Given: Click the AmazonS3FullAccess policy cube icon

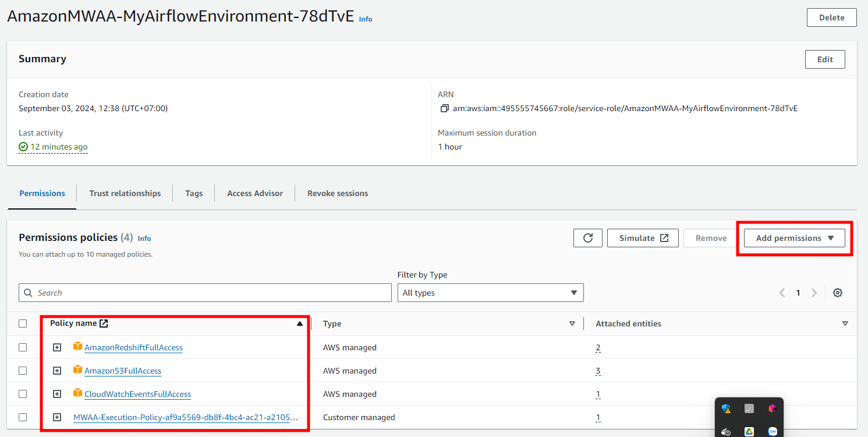Looking at the screenshot, I should coord(77,370).
